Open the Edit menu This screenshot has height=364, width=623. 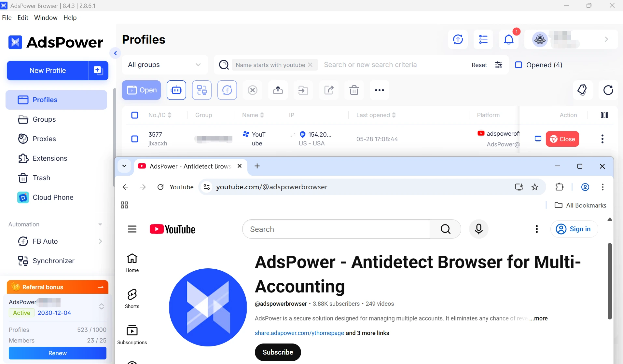click(23, 18)
